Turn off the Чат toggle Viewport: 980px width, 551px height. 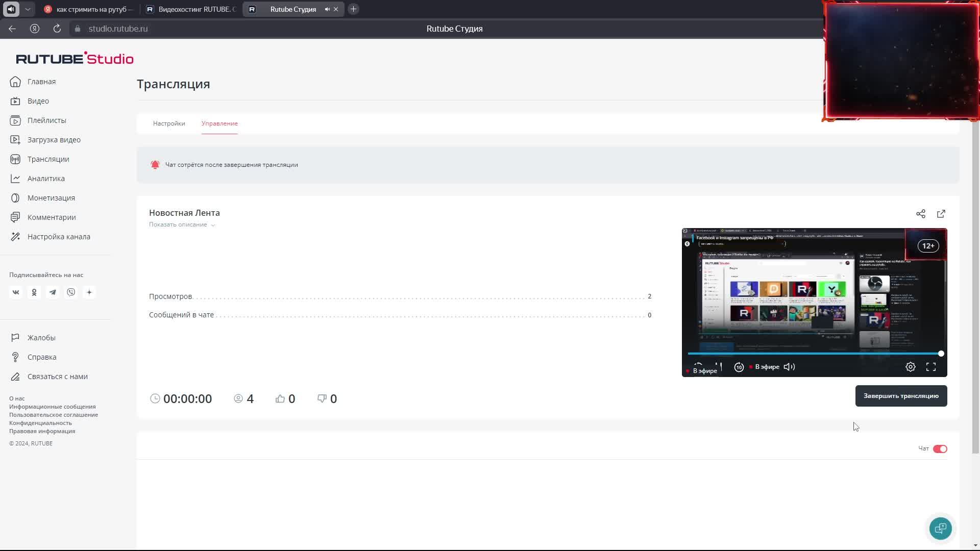[940, 449]
